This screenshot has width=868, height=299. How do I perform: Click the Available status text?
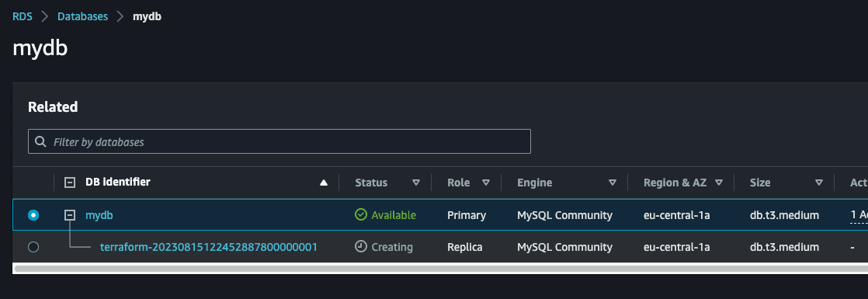394,215
